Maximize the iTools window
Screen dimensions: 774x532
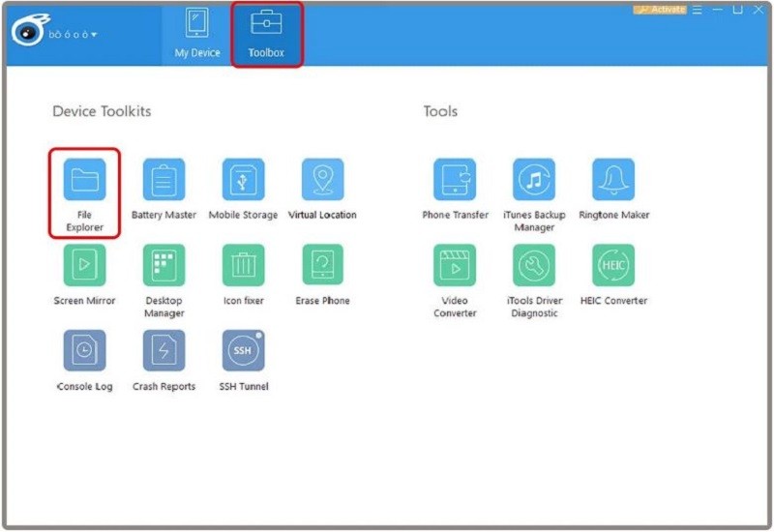737,10
